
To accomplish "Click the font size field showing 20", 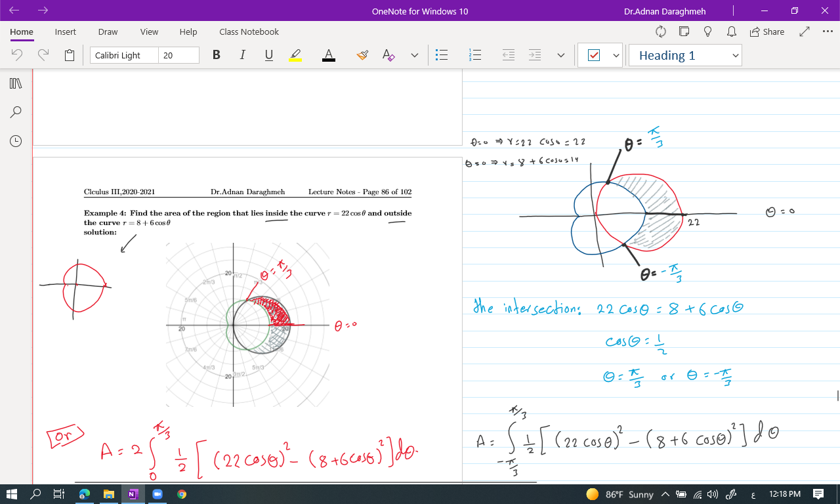I will point(178,55).
